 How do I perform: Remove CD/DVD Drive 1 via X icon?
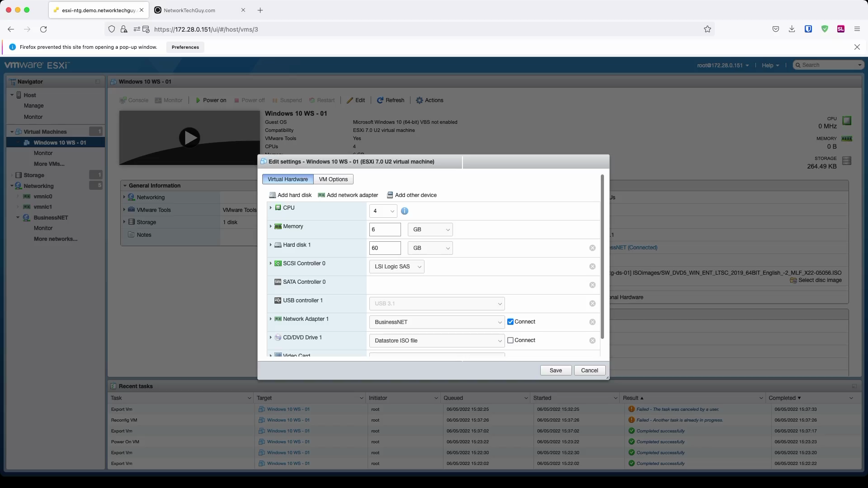[592, 341]
